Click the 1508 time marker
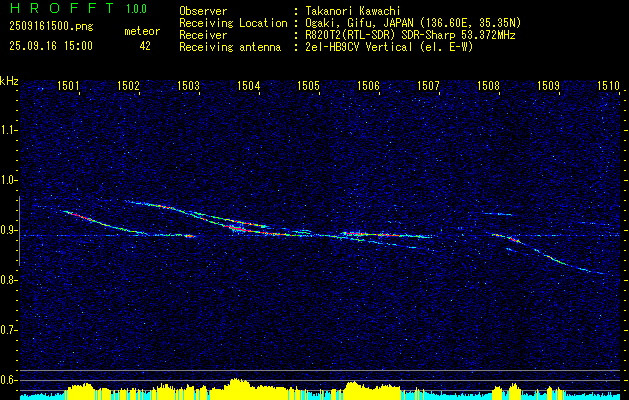 pos(488,85)
